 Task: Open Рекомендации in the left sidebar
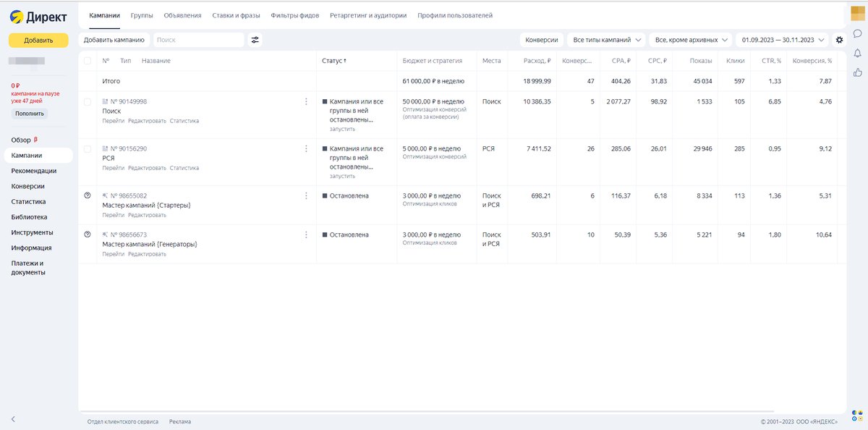click(34, 171)
